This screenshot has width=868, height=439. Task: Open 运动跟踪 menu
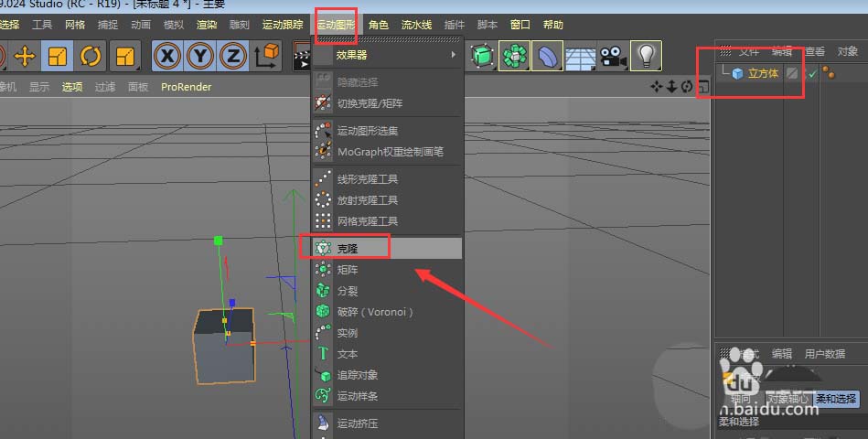click(x=283, y=25)
